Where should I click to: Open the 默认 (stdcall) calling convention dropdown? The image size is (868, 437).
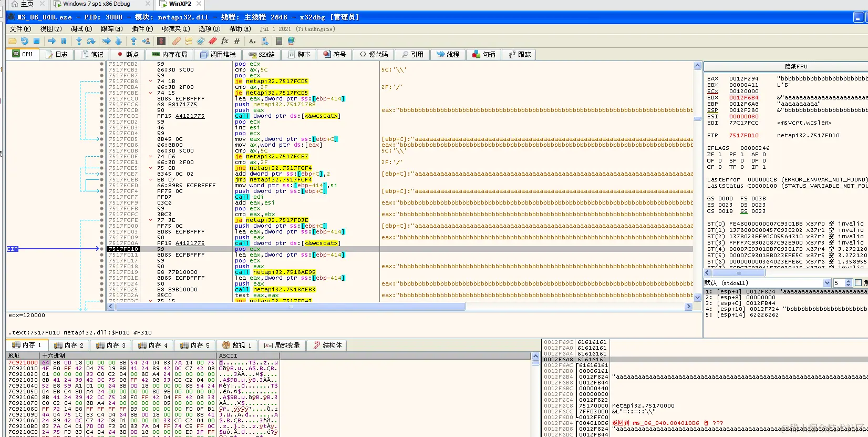tap(768, 283)
